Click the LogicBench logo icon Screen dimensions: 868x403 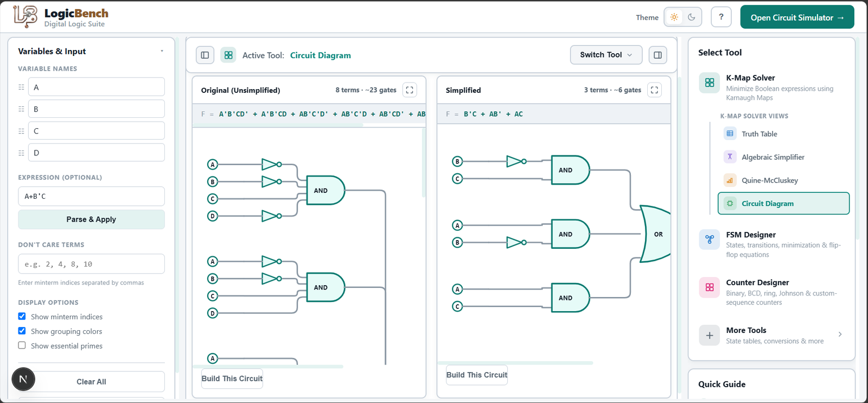pyautogui.click(x=25, y=16)
